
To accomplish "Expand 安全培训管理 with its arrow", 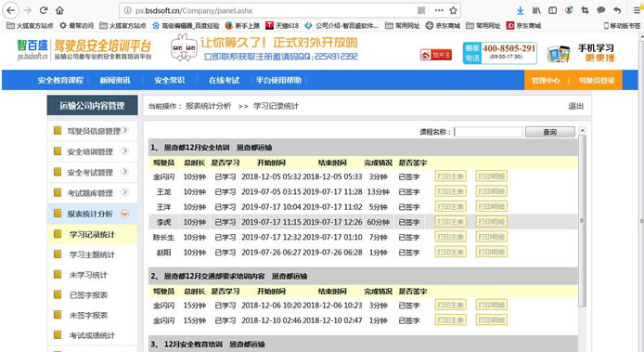I will [x=125, y=150].
